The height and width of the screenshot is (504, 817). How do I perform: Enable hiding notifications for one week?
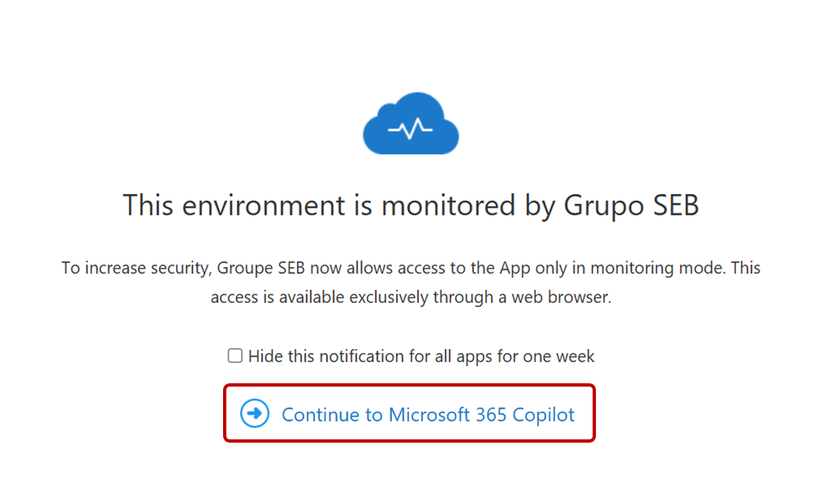(x=235, y=356)
